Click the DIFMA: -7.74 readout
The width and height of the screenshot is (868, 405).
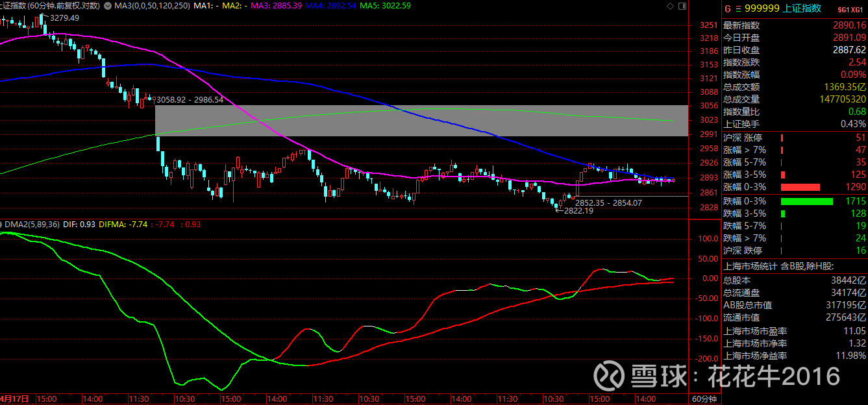pyautogui.click(x=122, y=225)
